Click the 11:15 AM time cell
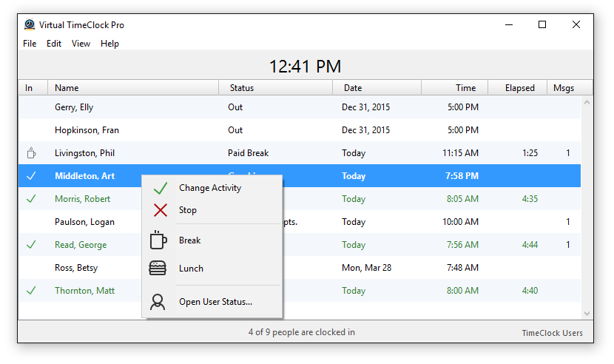Image resolution: width=614 pixels, height=364 pixels. tap(460, 153)
